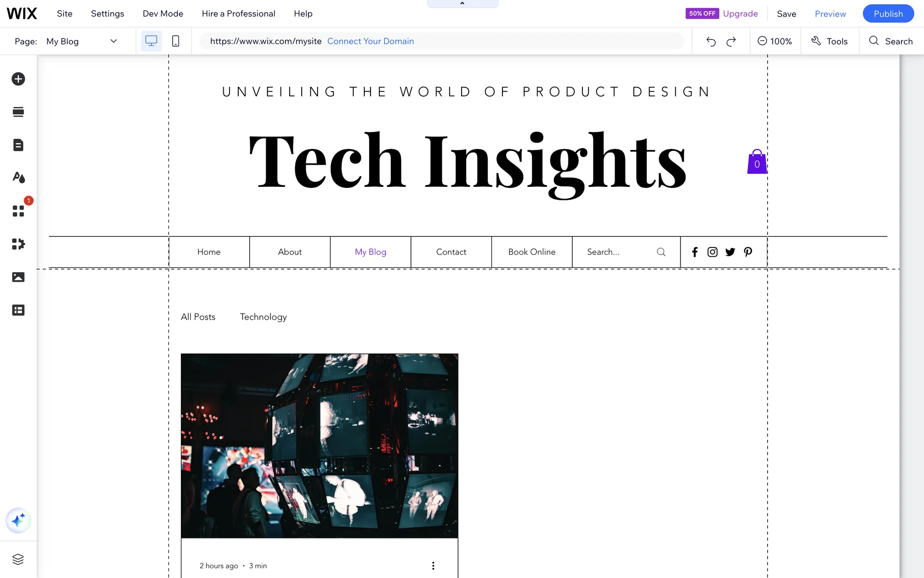Viewport: 924px width, 578px height.
Task: Open the Pages & Menu sidebar icon
Action: coord(18,145)
